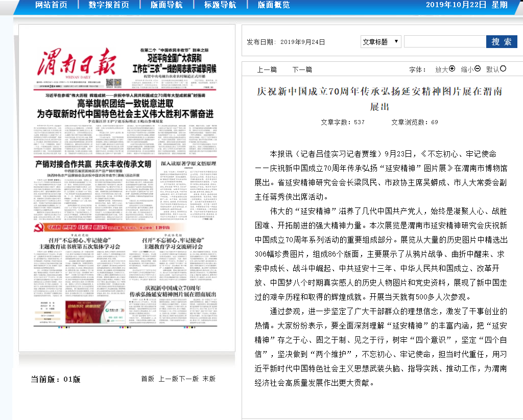Click the 文章浏览数：69 text
The height and width of the screenshot is (420, 523).
415,122
